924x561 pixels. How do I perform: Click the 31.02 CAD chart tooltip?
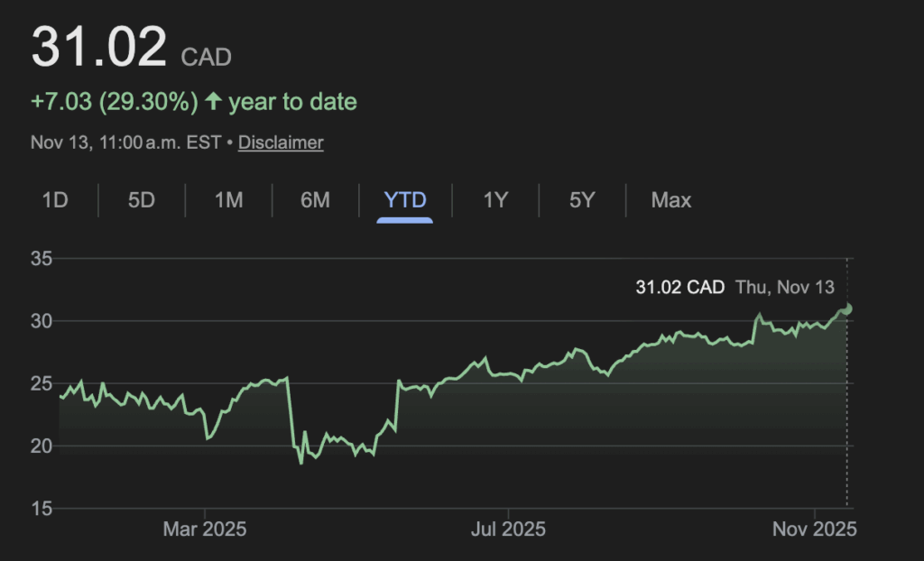tap(679, 288)
